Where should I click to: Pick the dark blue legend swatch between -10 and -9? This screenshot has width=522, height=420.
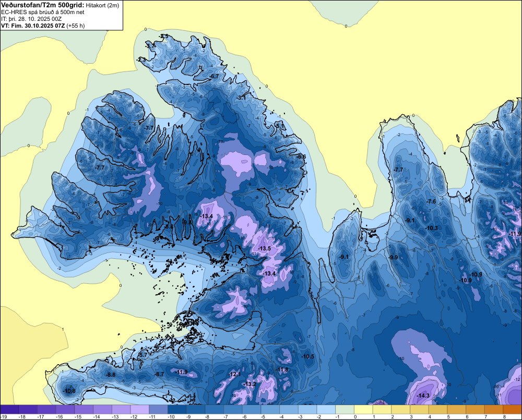[x=177, y=410]
